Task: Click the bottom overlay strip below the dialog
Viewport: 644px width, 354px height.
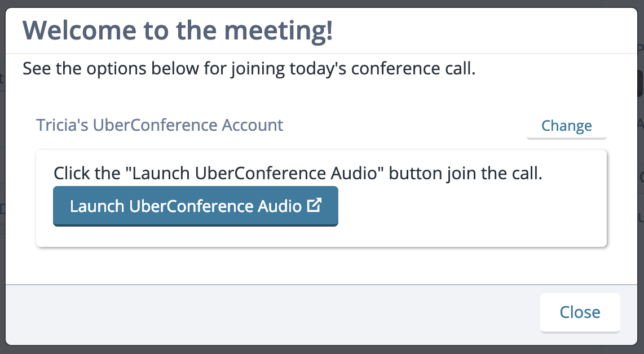Action: tap(321, 349)
